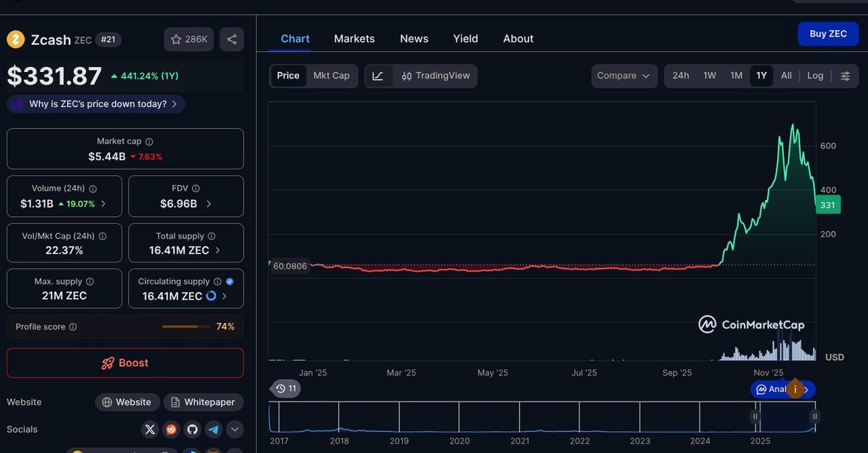Expand Circulating supply details arrow
Viewport: 868px width, 453px height.
coord(224,296)
